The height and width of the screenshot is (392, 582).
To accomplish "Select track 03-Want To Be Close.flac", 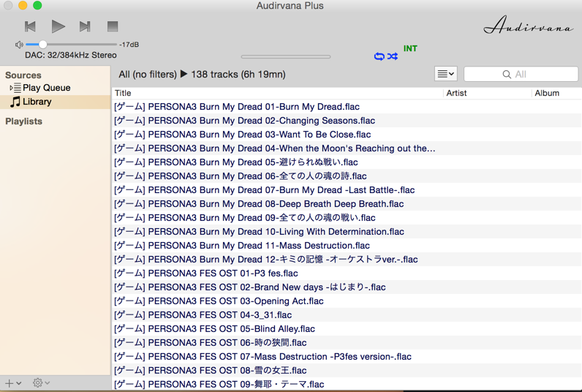I will pos(347,135).
